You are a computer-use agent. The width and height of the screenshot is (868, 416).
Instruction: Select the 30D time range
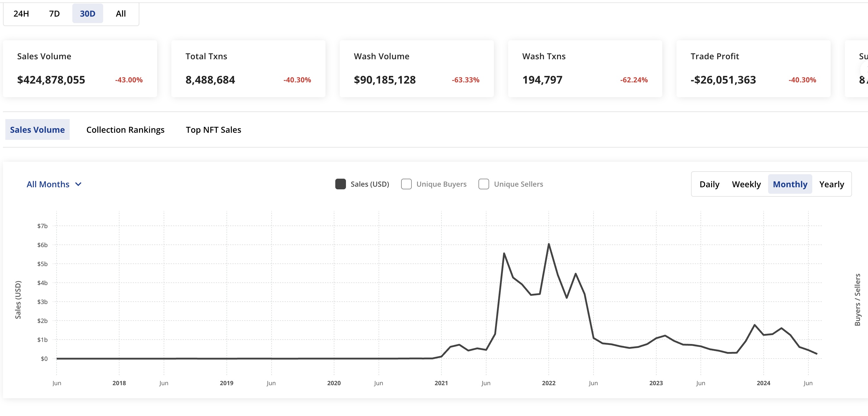(x=88, y=13)
